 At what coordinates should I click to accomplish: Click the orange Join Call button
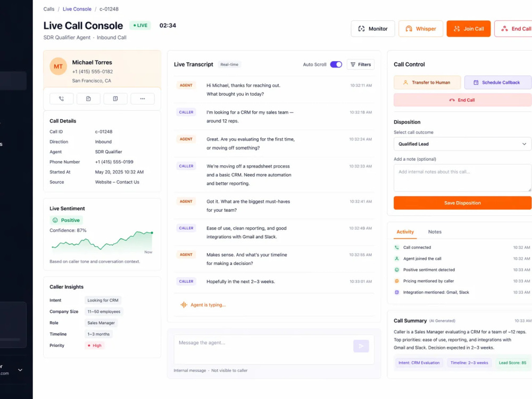(469, 29)
